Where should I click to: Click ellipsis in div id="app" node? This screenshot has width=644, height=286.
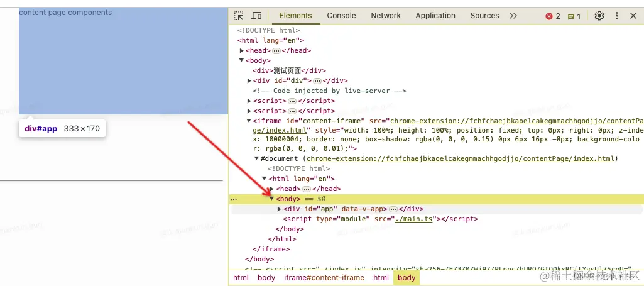tap(393, 209)
